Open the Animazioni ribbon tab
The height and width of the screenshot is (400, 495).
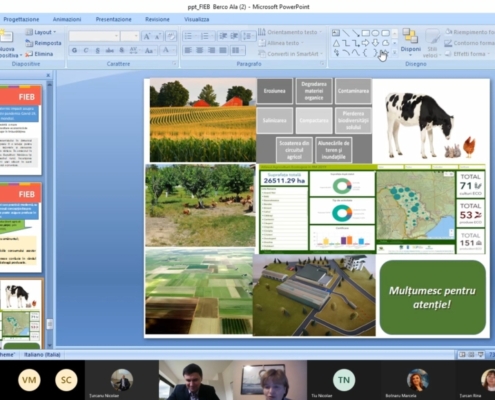(67, 19)
